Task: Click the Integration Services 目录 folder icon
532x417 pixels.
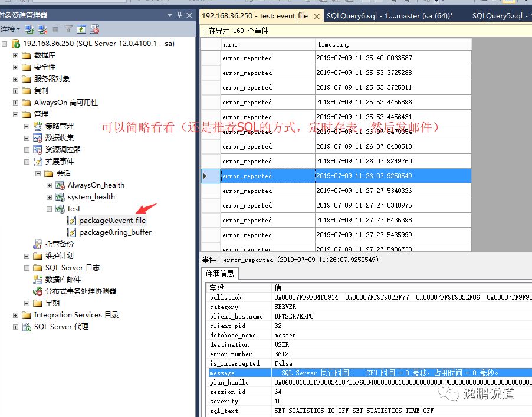Action: click(27, 315)
